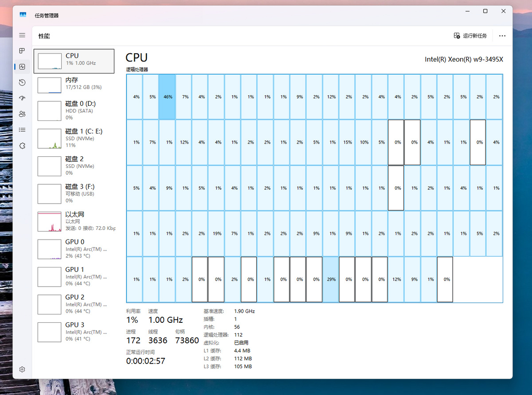Image resolution: width=532 pixels, height=395 pixels.
Task: Click the 73860 handles value
Action: pyautogui.click(x=187, y=341)
